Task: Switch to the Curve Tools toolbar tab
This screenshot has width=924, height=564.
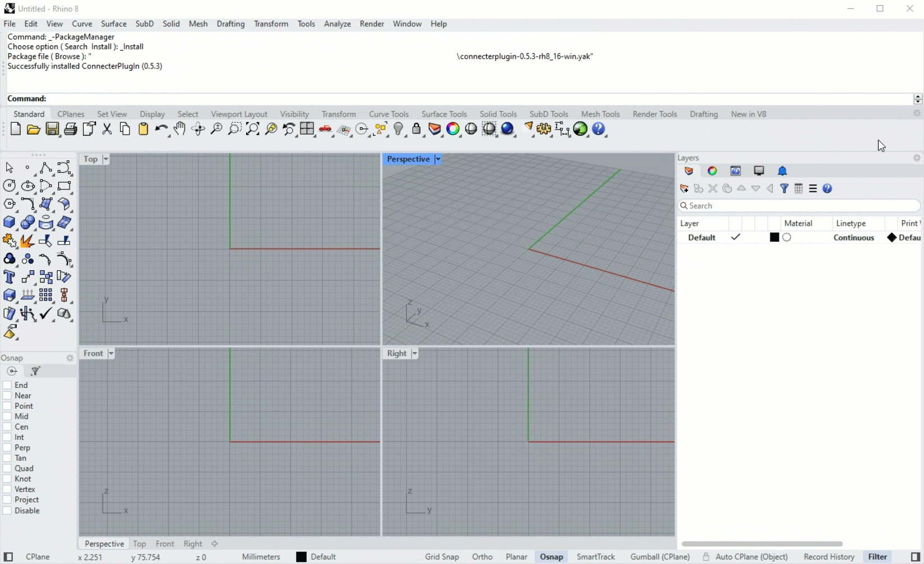Action: coord(389,114)
